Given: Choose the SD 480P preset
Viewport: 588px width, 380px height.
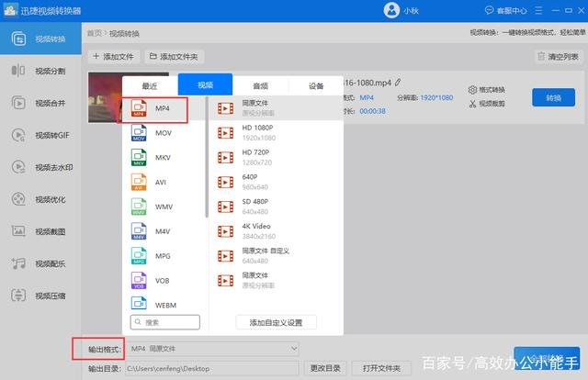Looking at the screenshot, I should point(277,207).
